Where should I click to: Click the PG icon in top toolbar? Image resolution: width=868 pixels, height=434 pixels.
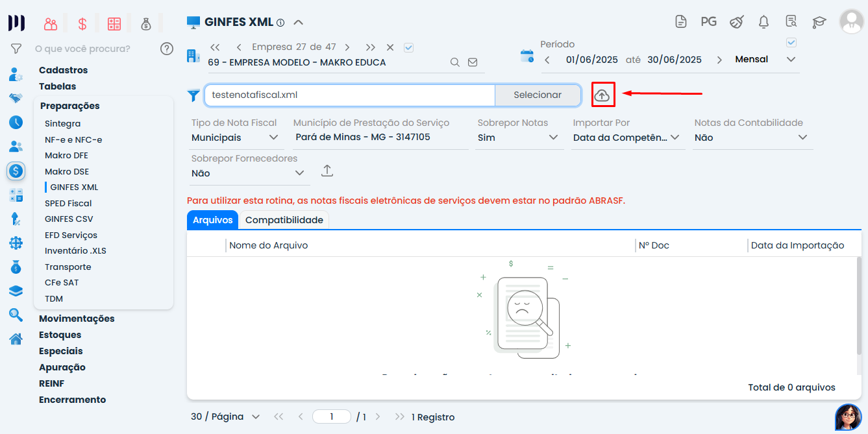coord(708,21)
